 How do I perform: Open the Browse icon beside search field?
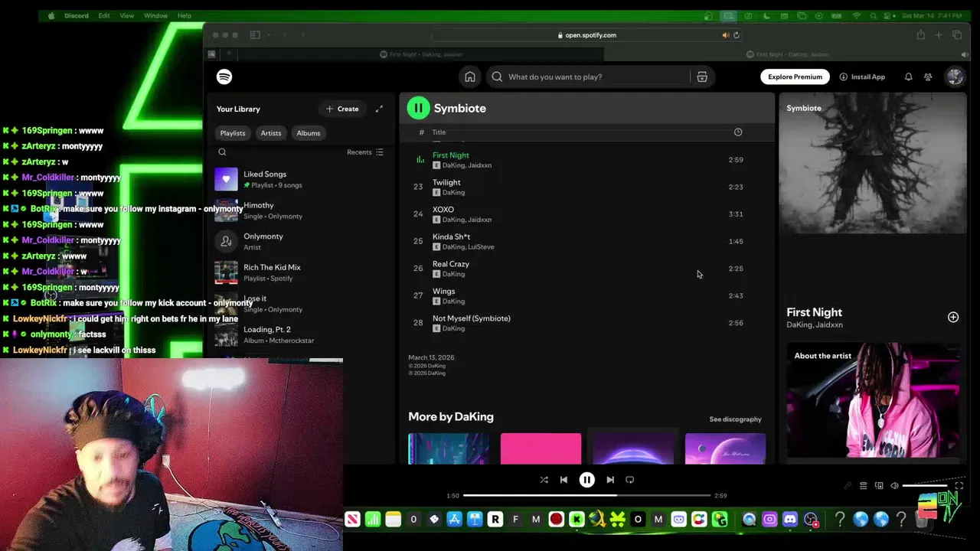click(702, 77)
